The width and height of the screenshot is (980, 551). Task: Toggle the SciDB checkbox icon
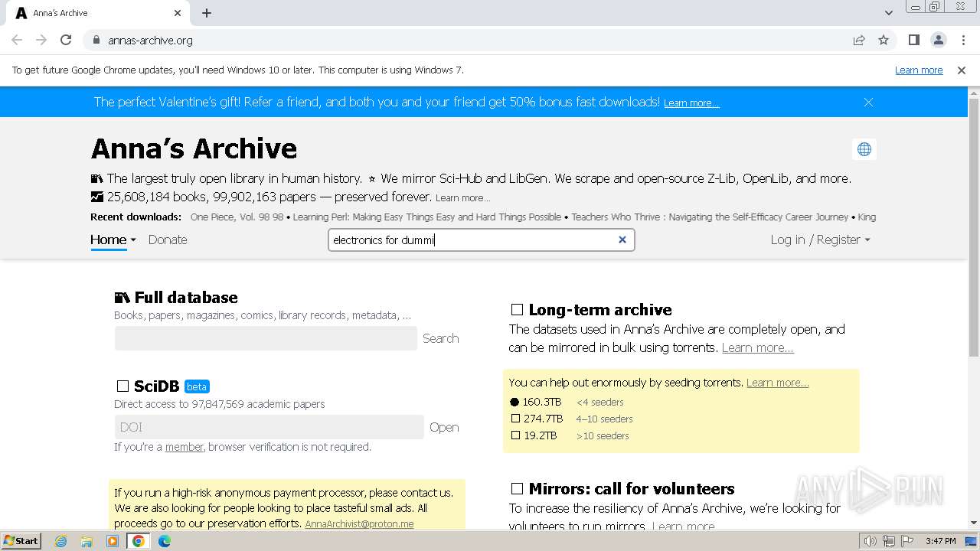click(x=122, y=386)
